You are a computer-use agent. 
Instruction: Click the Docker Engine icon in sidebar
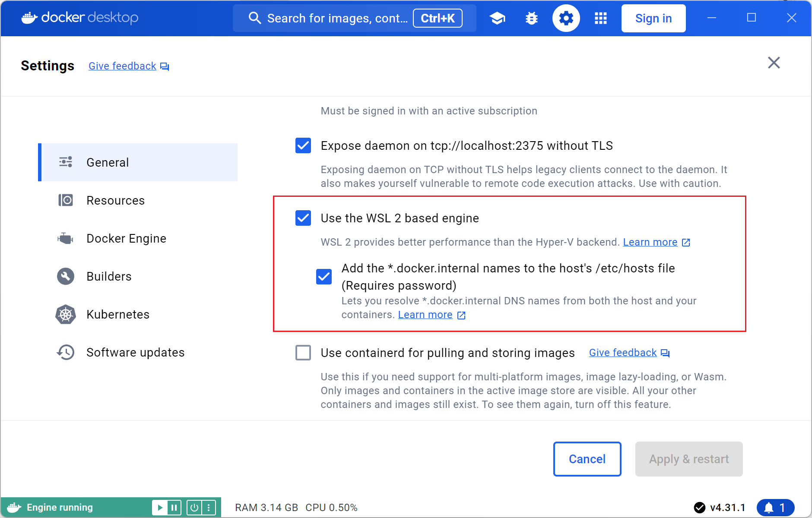click(66, 238)
